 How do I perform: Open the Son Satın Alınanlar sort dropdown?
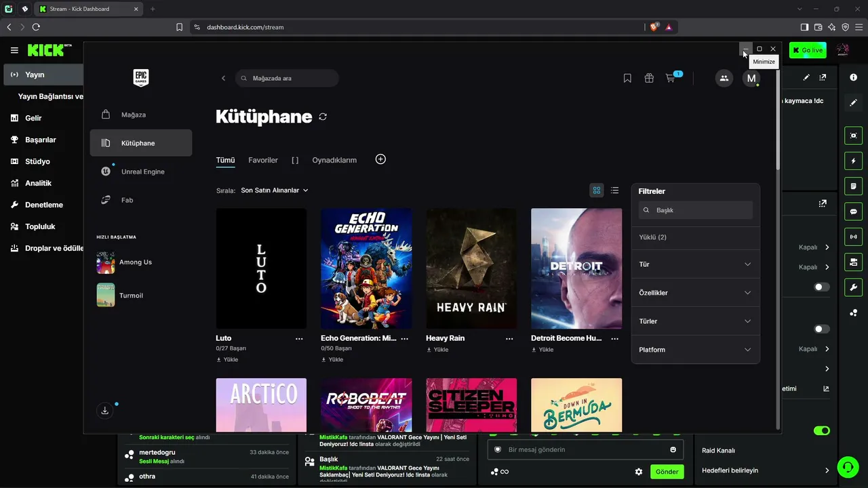coord(275,190)
